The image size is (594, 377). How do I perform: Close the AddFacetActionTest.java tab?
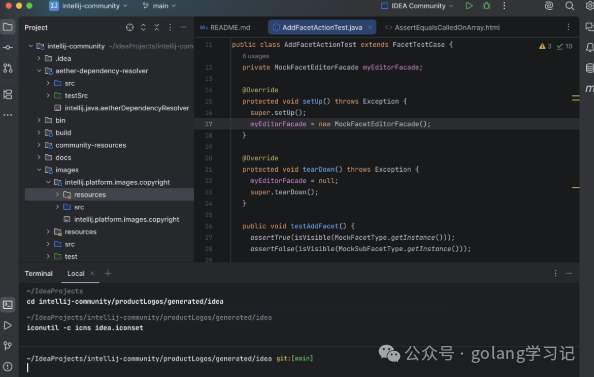[x=370, y=27]
